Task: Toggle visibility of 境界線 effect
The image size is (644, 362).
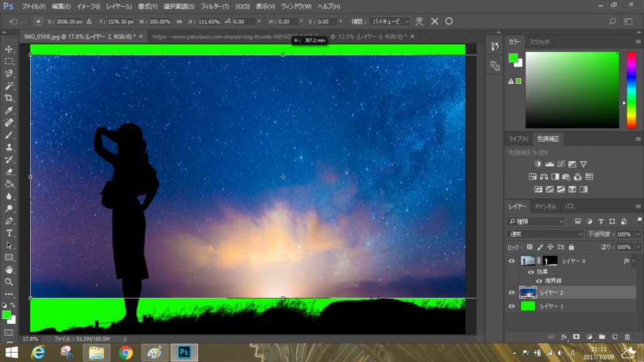Action: pyautogui.click(x=538, y=281)
